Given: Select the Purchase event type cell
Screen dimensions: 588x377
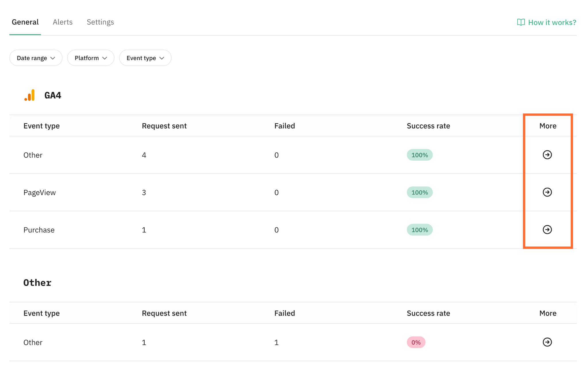Looking at the screenshot, I should click(39, 230).
